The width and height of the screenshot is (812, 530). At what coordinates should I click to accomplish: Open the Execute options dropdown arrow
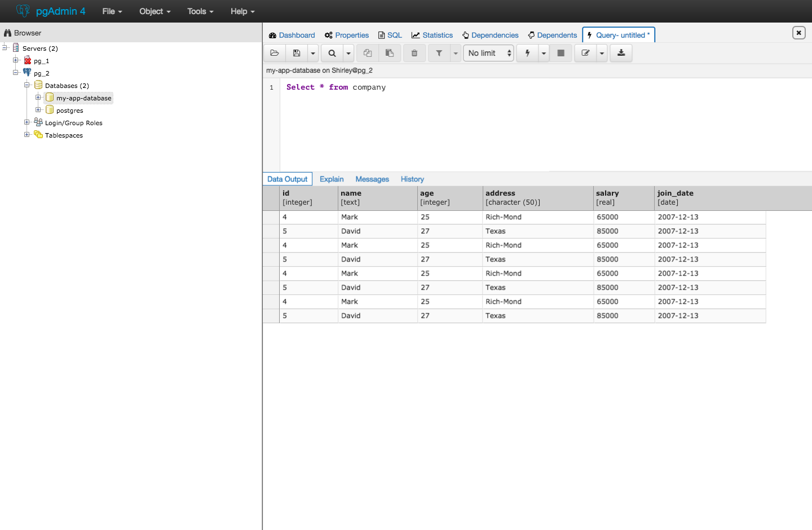tap(544, 53)
